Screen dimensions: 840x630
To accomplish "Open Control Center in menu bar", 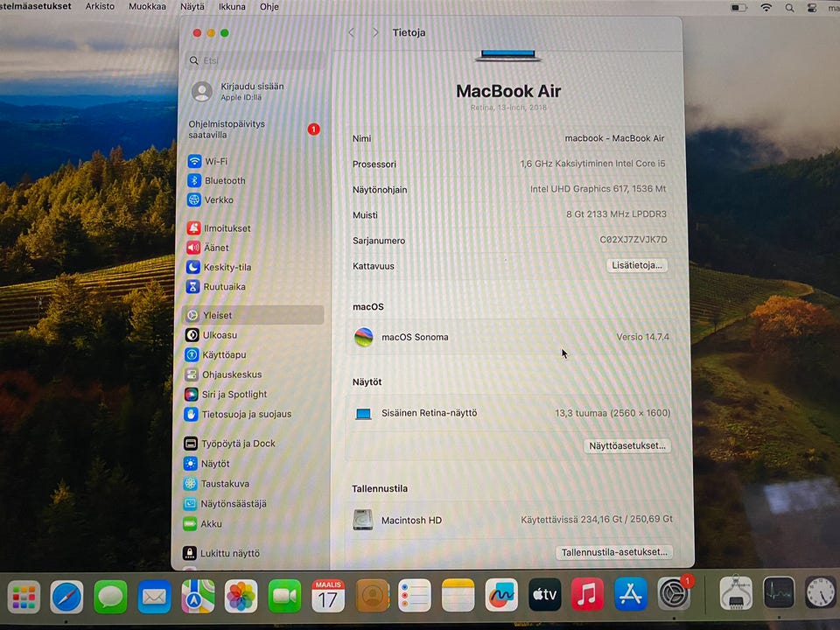I will (x=812, y=8).
